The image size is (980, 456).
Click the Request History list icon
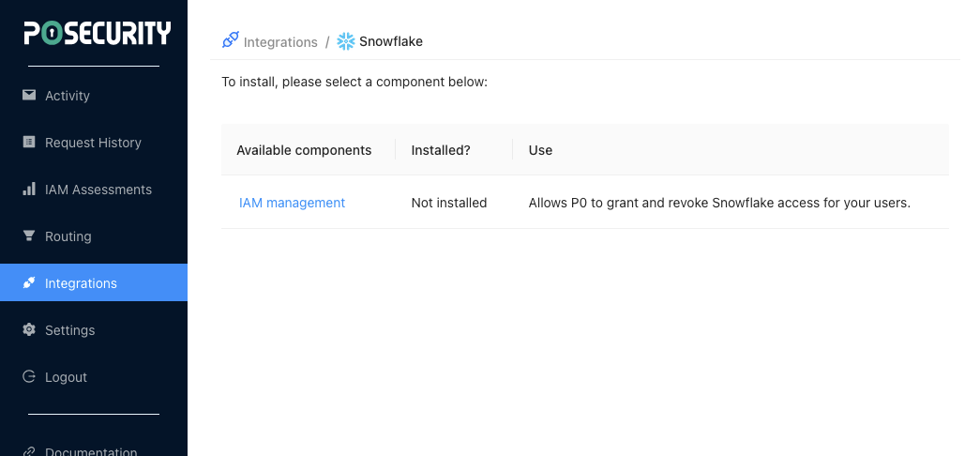pos(29,142)
